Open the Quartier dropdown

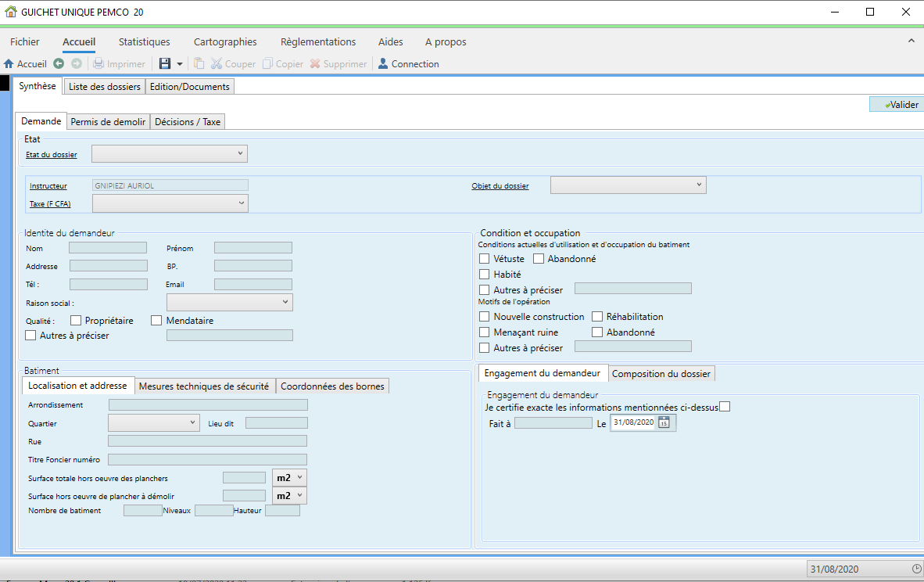pyautogui.click(x=154, y=422)
